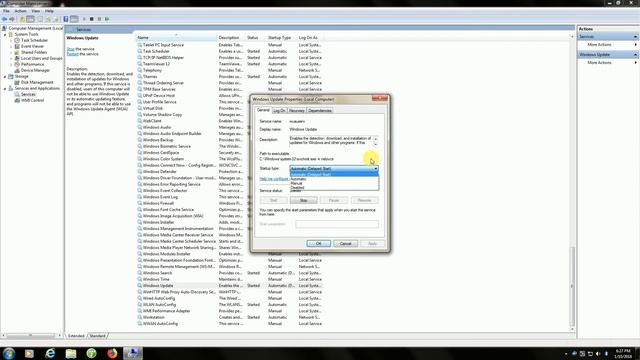Choose Disabled startup type option
Image resolution: width=640 pixels, height=360 pixels.
[334, 188]
